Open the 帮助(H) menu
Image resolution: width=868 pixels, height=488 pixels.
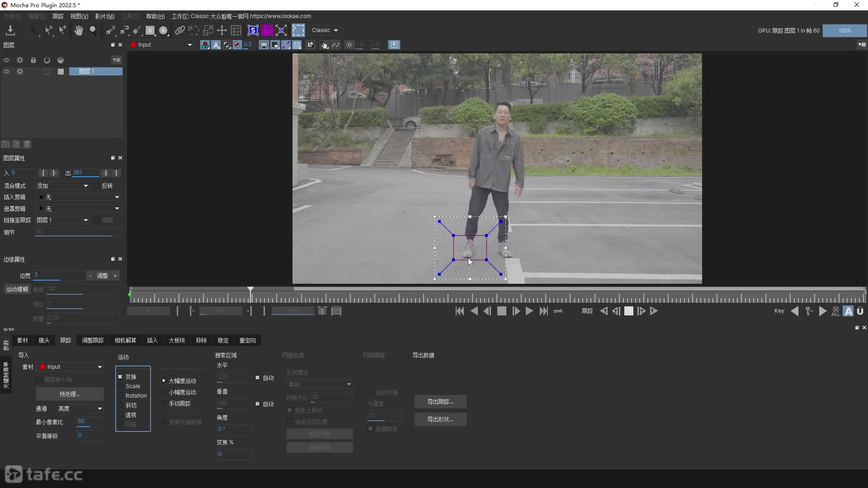[156, 16]
